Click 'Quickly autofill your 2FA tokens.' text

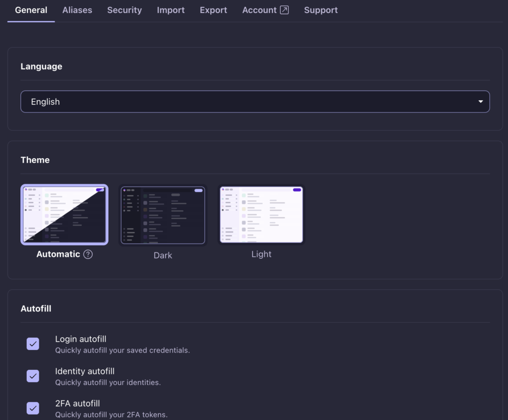(111, 415)
